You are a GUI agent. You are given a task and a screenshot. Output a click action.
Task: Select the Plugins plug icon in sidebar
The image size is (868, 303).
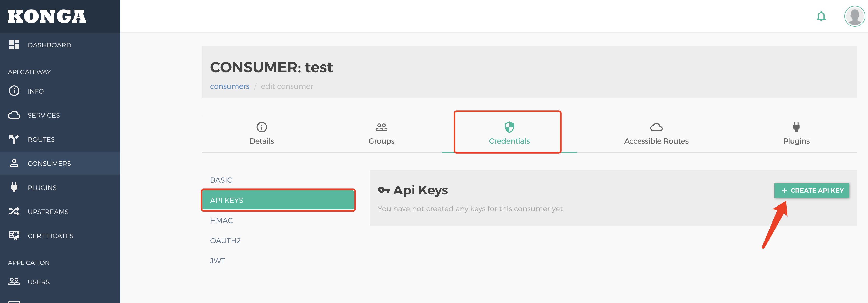[x=14, y=187]
